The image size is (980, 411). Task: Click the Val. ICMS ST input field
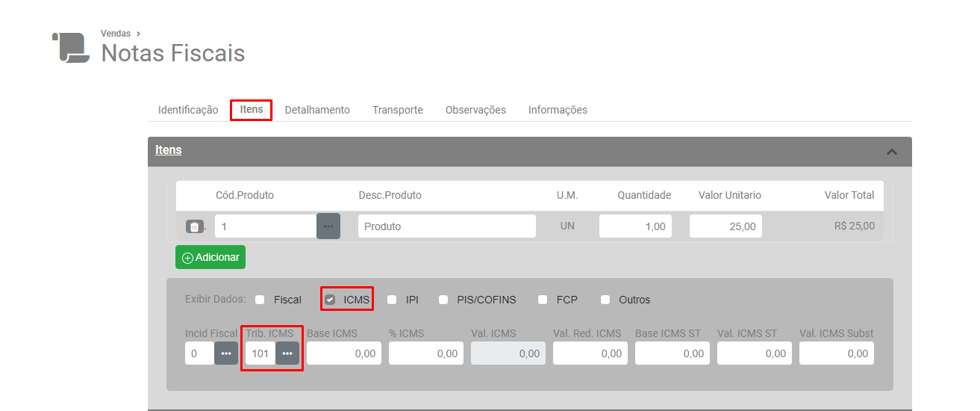point(755,353)
